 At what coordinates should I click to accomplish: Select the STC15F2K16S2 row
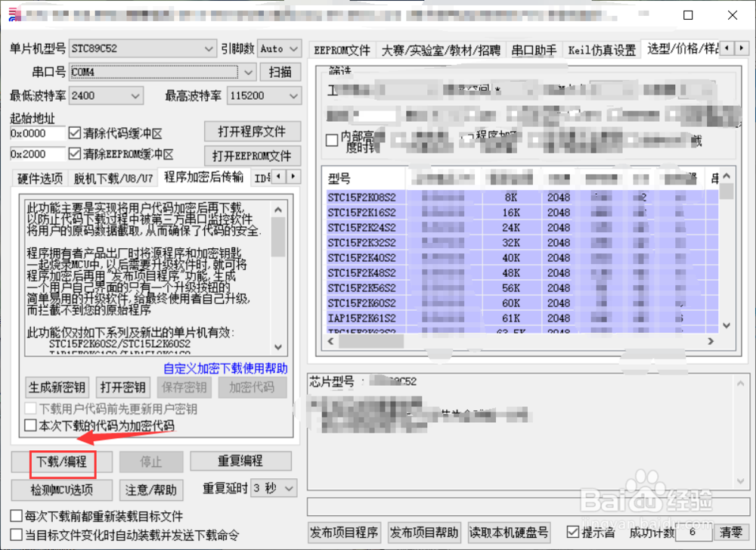click(522, 213)
